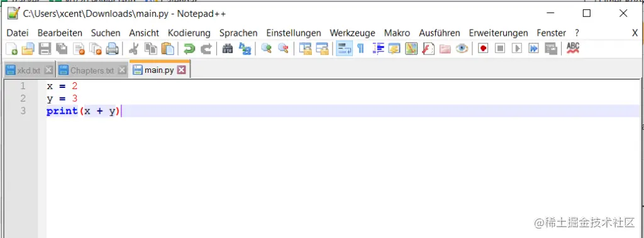
Task: Open the Datei menu
Action: (x=18, y=33)
